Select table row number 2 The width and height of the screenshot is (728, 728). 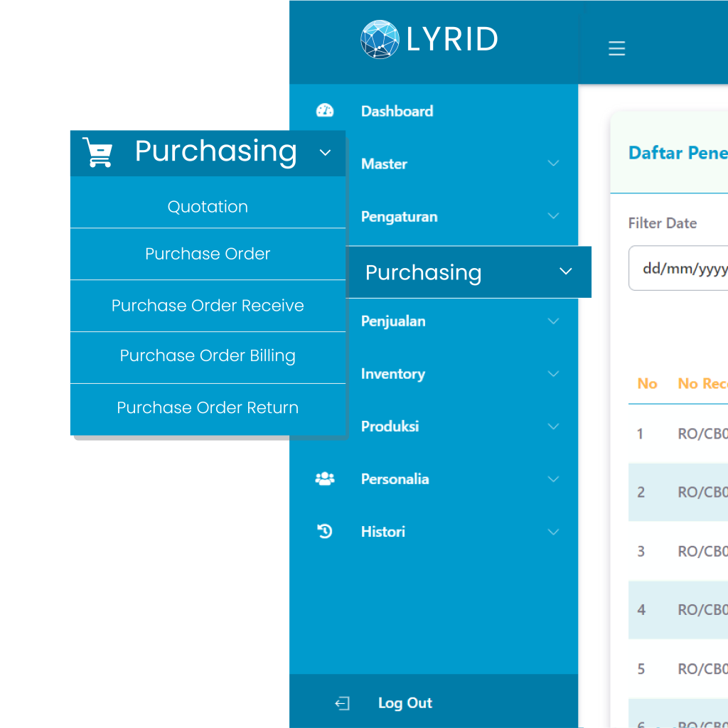pos(678,492)
